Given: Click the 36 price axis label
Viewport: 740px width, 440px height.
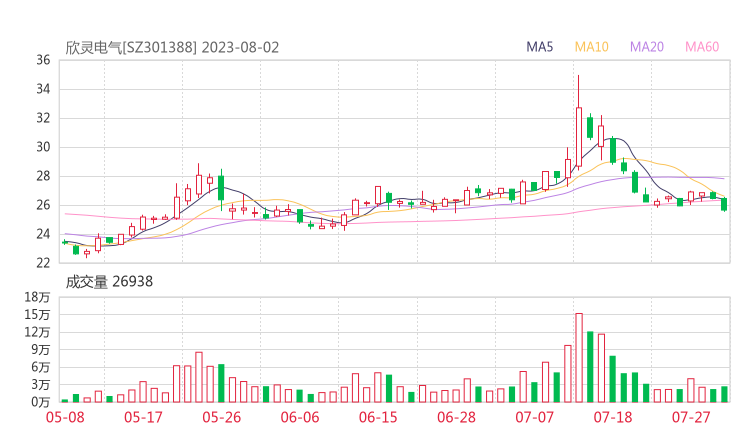Looking at the screenshot, I should coord(43,60).
